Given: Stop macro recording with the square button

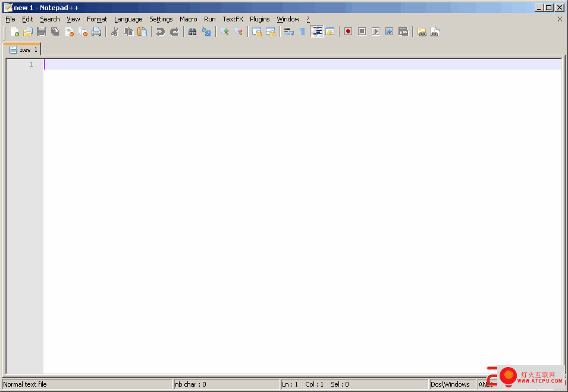Looking at the screenshot, I should pos(362,32).
